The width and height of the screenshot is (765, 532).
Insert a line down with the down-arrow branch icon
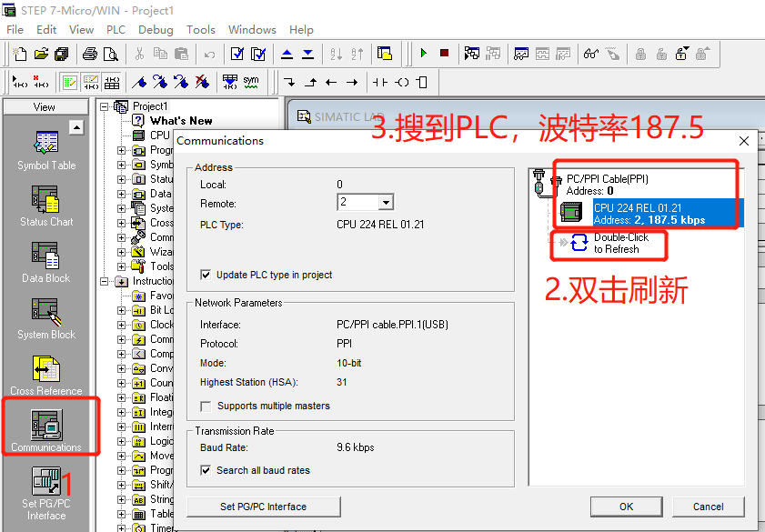click(289, 83)
